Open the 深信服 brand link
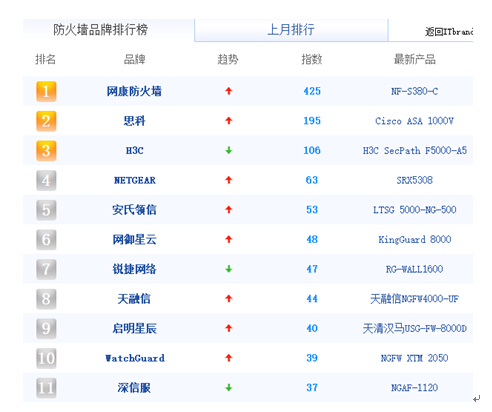The width and height of the screenshot is (492, 412). 134,388
